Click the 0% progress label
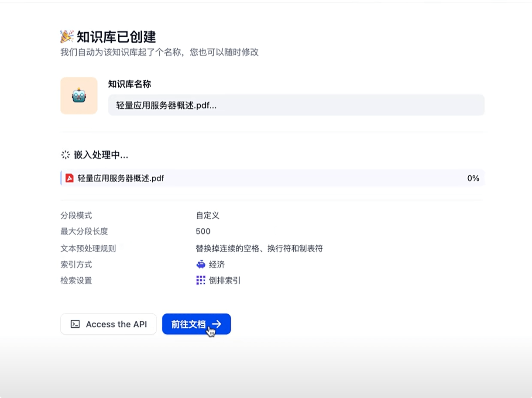This screenshot has width=532, height=398. [473, 178]
